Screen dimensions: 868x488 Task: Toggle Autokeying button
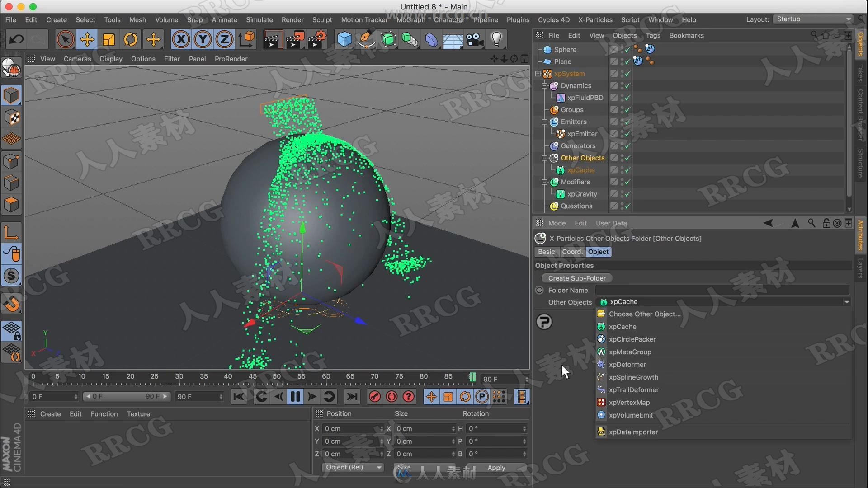392,397
